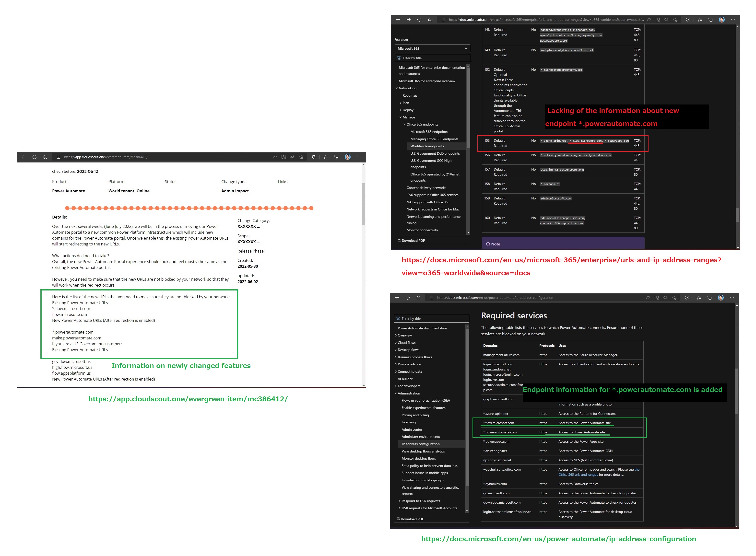Open the Microsoft 365 version dropdown
The width and height of the screenshot is (756, 556).
[432, 48]
